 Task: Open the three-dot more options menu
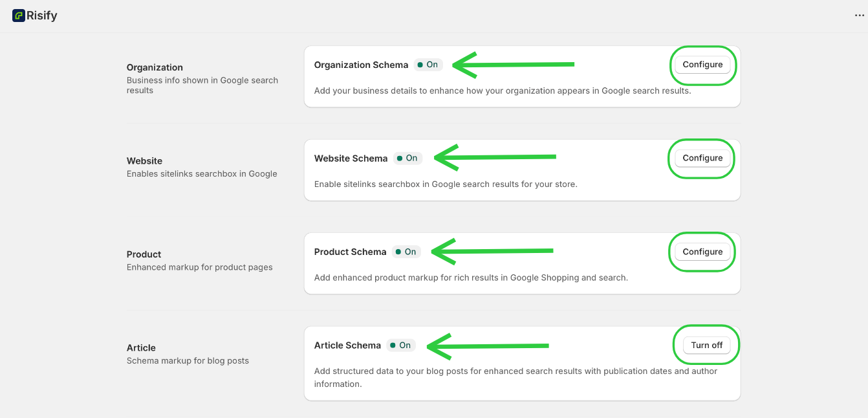point(859,16)
